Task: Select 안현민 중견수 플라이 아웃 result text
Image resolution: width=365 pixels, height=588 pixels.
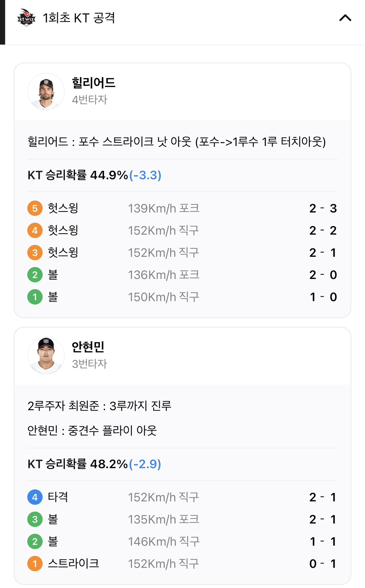Action: (x=92, y=430)
